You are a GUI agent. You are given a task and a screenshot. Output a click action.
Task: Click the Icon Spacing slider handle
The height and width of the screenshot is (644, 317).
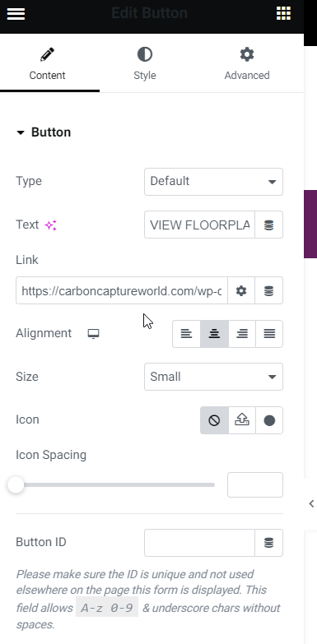pos(16,485)
